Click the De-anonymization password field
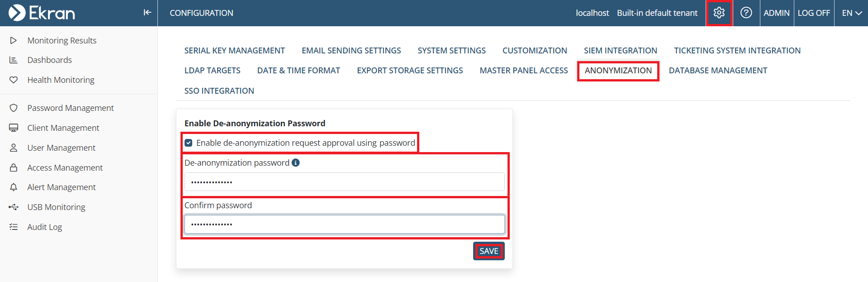Viewport: 868px width, 282px height. (344, 182)
